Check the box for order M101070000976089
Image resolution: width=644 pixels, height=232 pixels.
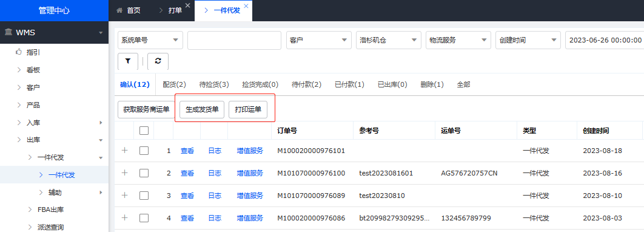[144, 196]
